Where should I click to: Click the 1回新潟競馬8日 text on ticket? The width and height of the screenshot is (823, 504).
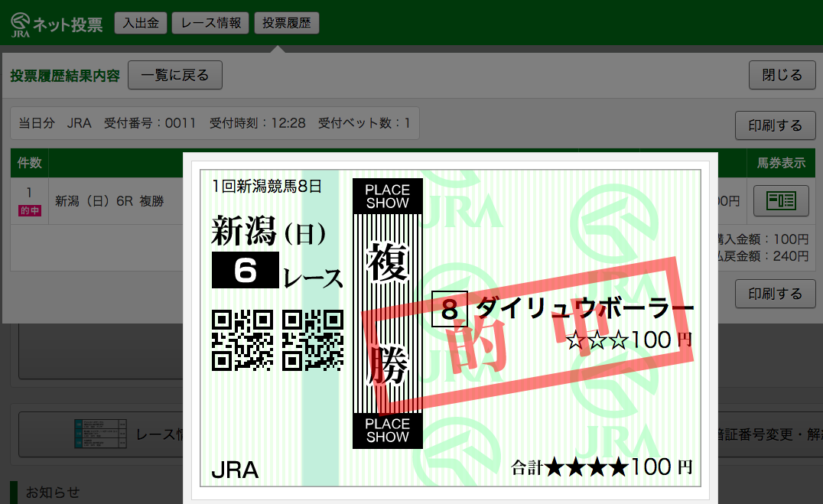click(267, 187)
